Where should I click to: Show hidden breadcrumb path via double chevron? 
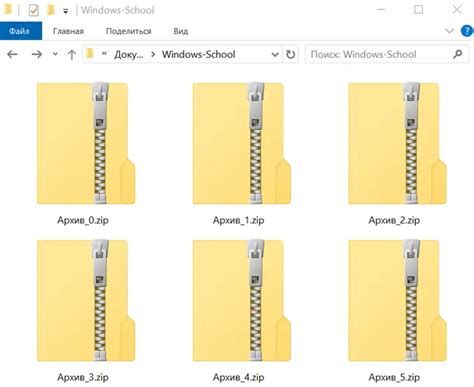click(104, 53)
